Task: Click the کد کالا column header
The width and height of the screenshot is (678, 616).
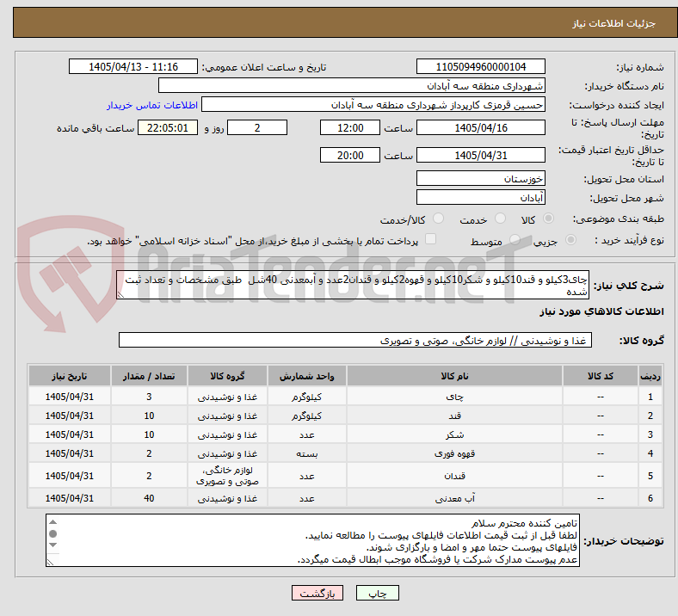Action: (x=601, y=376)
